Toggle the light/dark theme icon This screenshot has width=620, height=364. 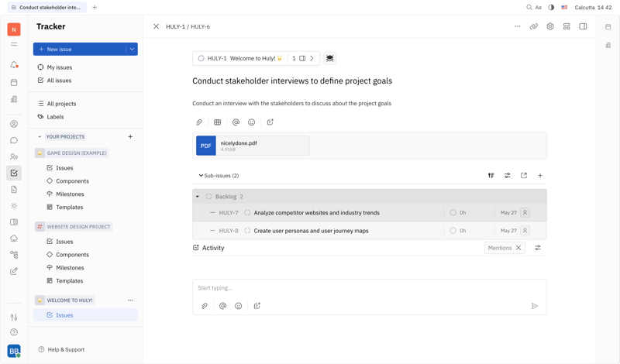click(x=551, y=8)
